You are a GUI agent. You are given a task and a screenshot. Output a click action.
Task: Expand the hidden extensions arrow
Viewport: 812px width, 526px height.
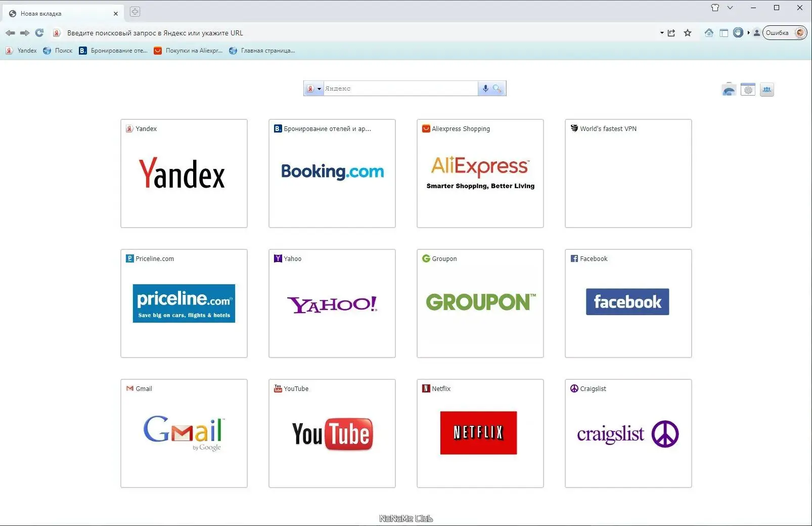click(x=749, y=33)
